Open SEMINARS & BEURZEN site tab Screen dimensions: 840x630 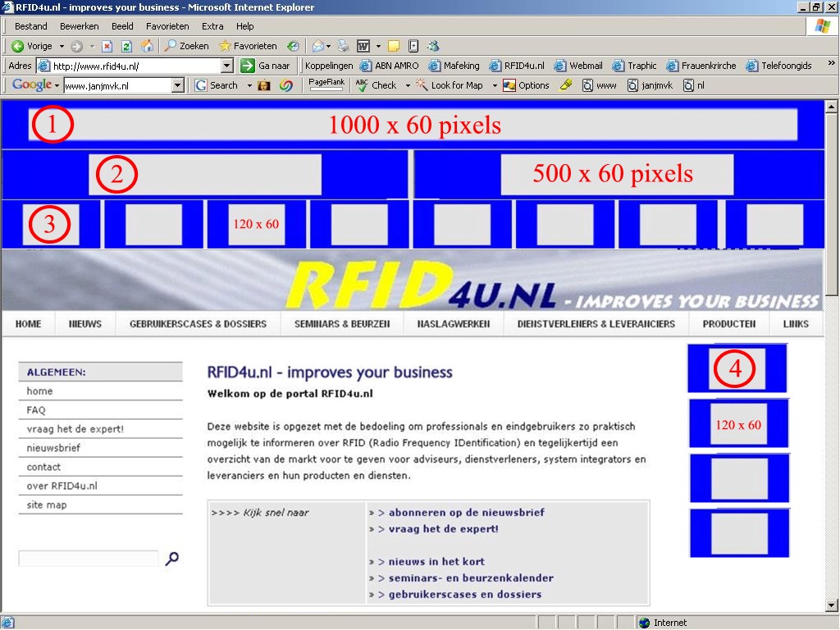(342, 324)
